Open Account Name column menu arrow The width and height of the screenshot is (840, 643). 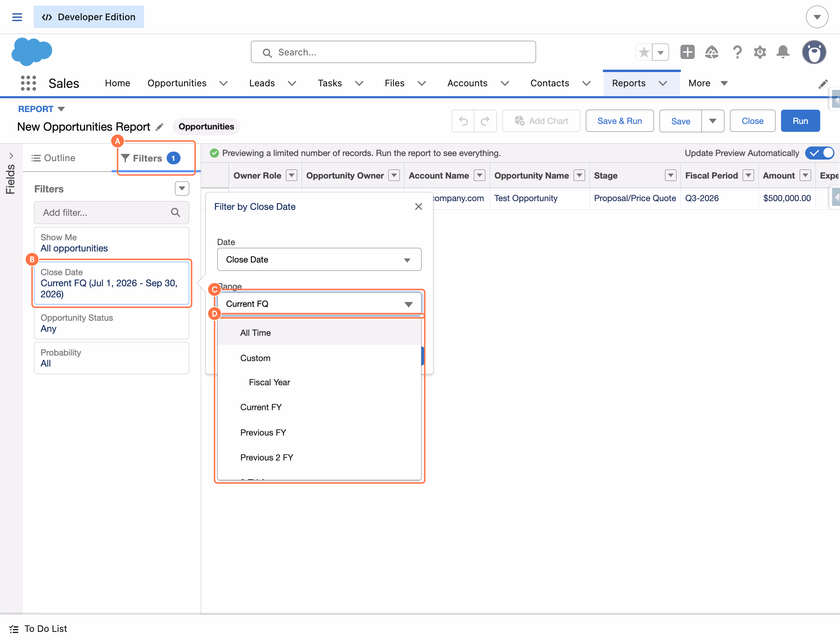pyautogui.click(x=480, y=175)
